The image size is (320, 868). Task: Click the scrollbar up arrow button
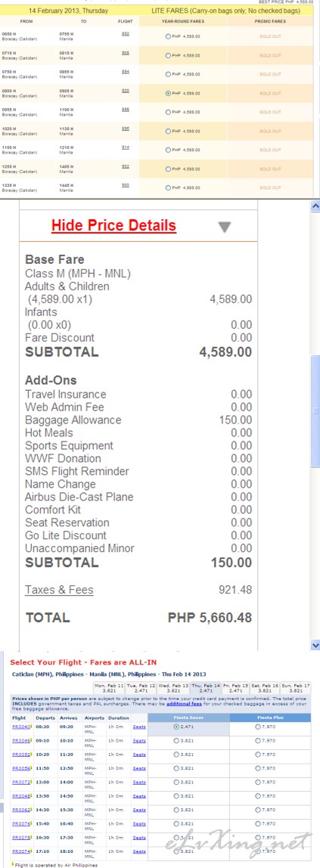[x=315, y=206]
